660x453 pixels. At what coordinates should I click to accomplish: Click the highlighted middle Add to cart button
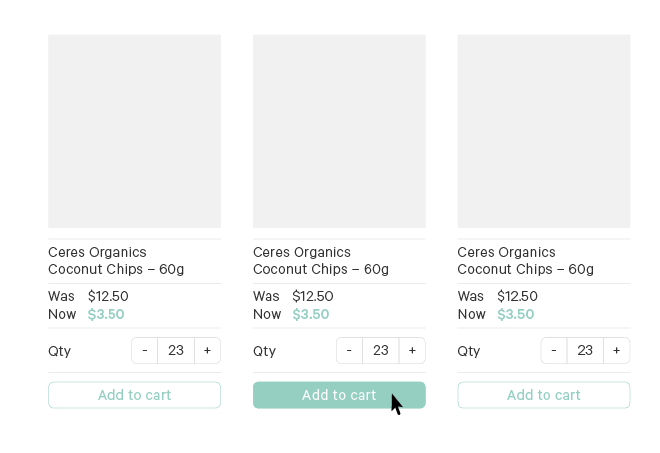pos(339,395)
